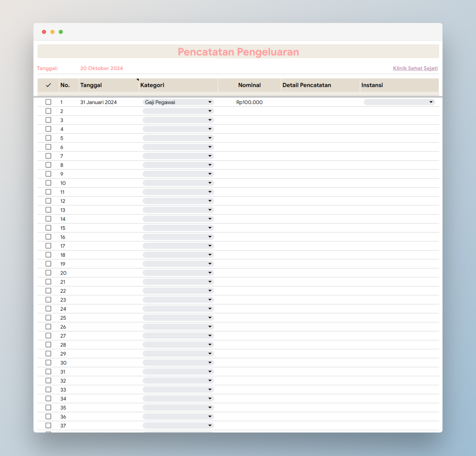The height and width of the screenshot is (456, 476).
Task: Tick the checkbox for row 10
Action: pos(48,183)
